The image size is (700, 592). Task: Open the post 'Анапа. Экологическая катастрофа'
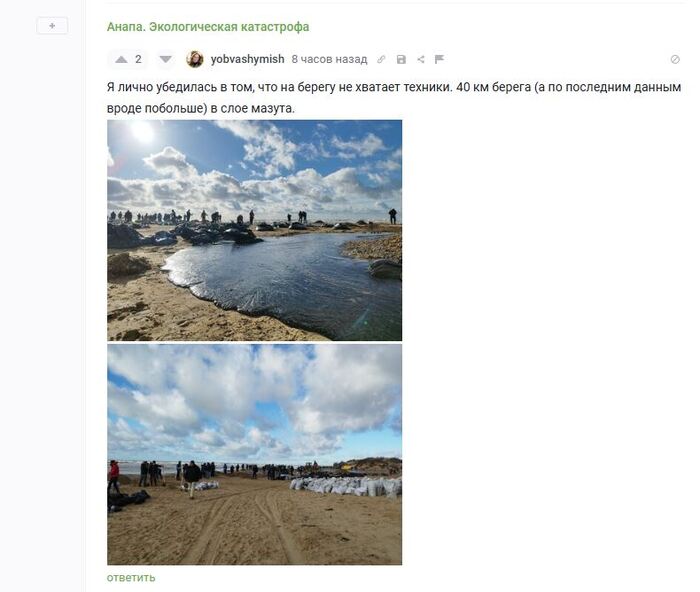208,27
